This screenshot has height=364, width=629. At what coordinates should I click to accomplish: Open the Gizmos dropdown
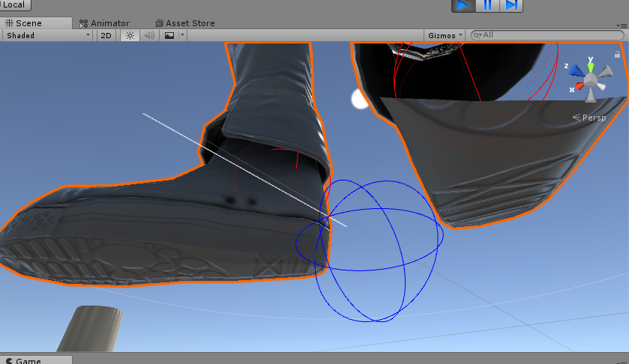point(445,35)
